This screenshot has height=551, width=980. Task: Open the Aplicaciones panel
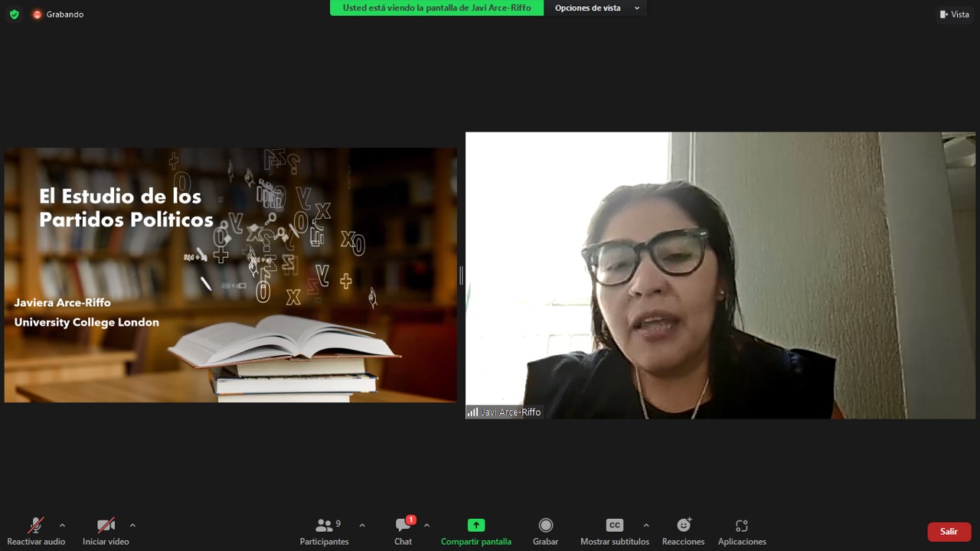(x=742, y=531)
